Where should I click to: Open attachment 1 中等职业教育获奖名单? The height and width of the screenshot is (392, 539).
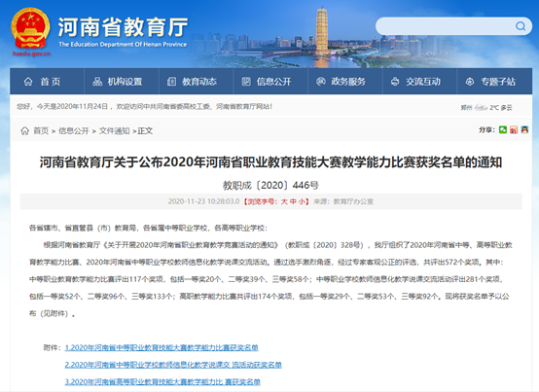click(162, 347)
